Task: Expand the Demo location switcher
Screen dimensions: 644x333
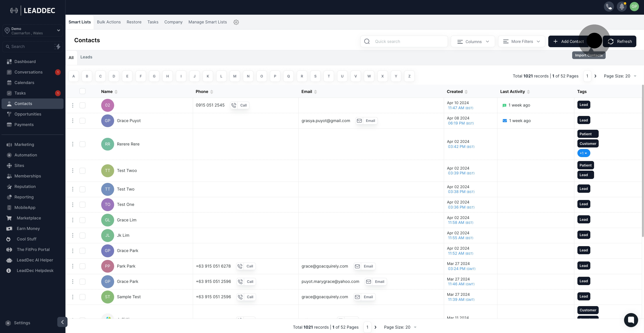Action: 32,31
